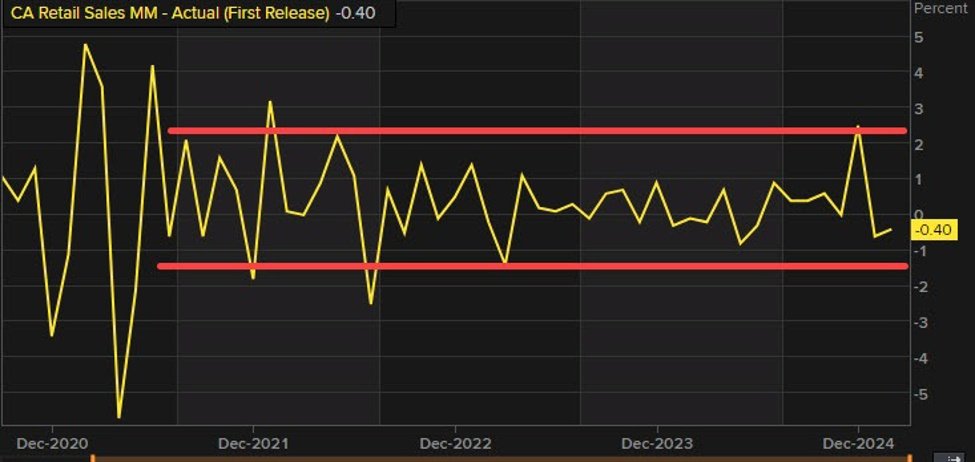The image size is (975, 462).
Task: Click the highest peak of the yellow line
Action: point(85,44)
